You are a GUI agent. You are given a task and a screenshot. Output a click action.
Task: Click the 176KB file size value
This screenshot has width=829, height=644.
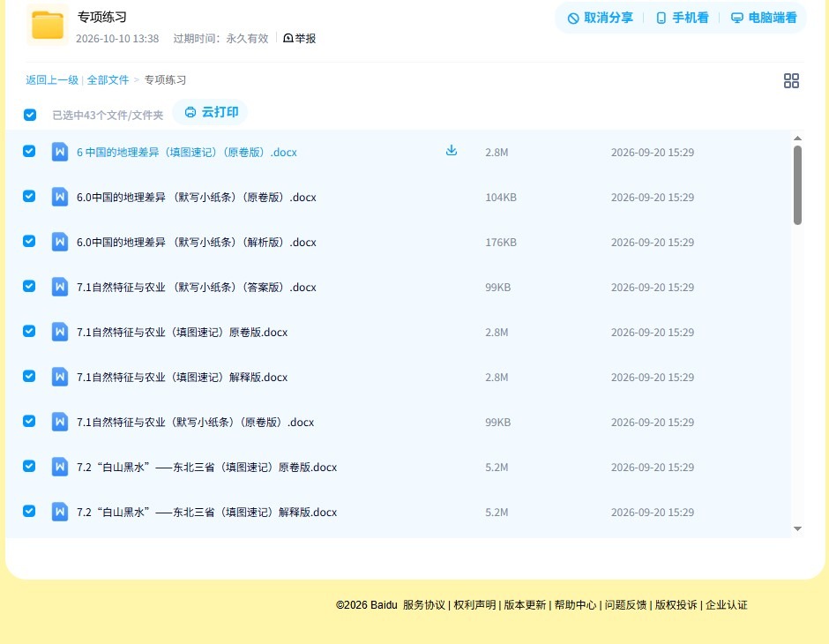[501, 242]
